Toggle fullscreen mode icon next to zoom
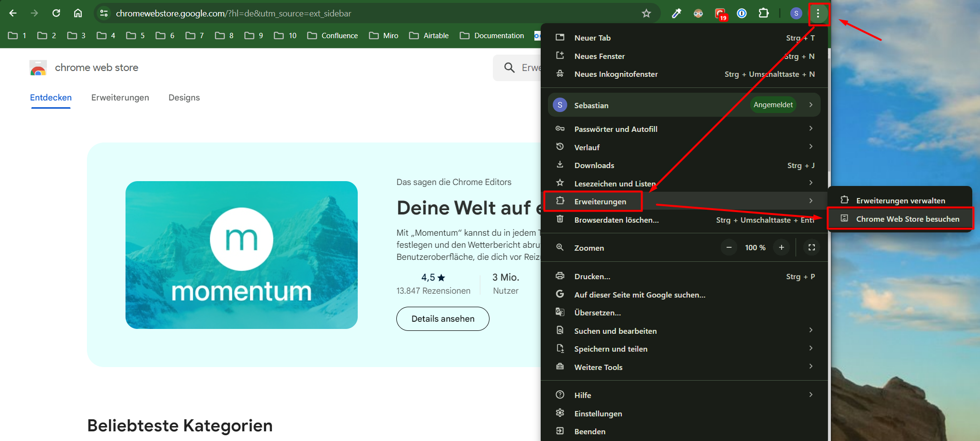The width and height of the screenshot is (980, 441). point(812,247)
